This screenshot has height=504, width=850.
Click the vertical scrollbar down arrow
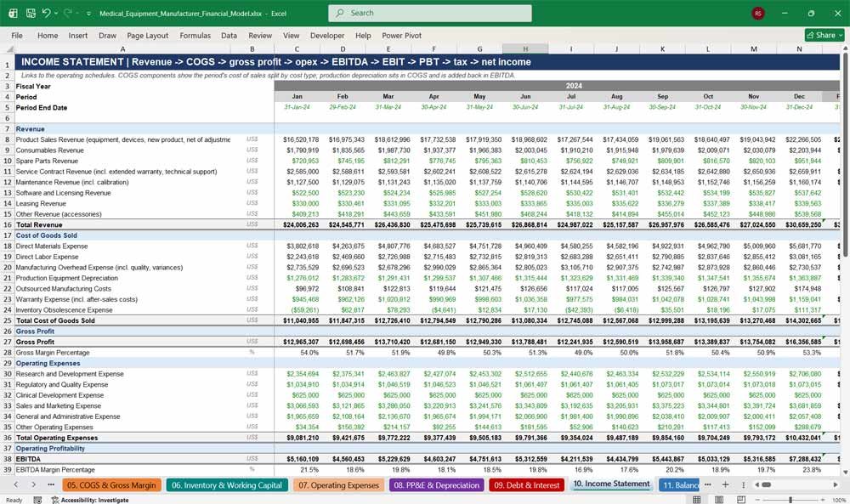pos(845,473)
